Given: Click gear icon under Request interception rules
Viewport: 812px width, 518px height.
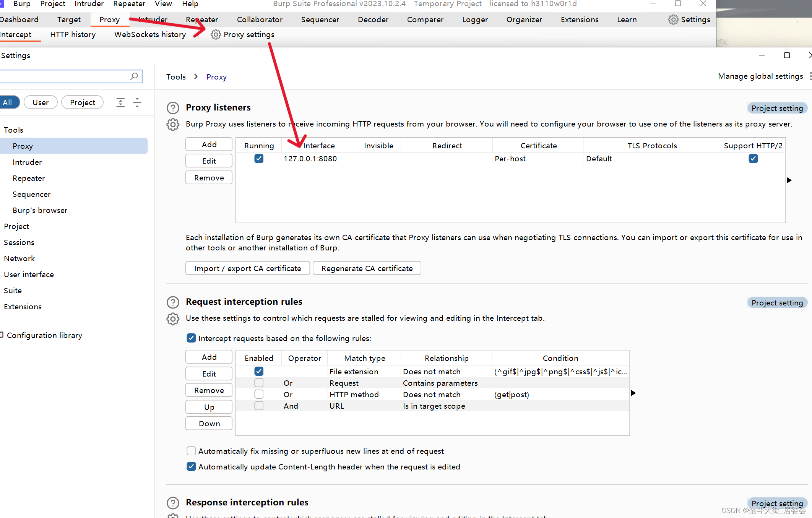Looking at the screenshot, I should tap(173, 319).
